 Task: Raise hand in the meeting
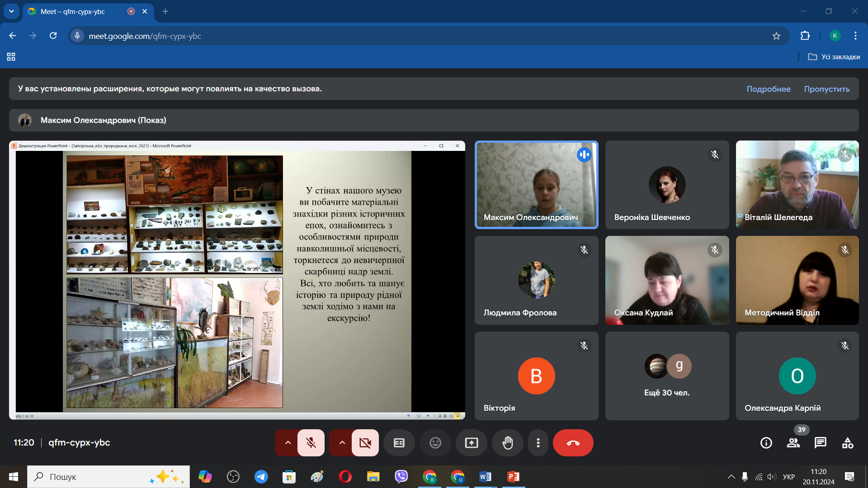click(508, 443)
